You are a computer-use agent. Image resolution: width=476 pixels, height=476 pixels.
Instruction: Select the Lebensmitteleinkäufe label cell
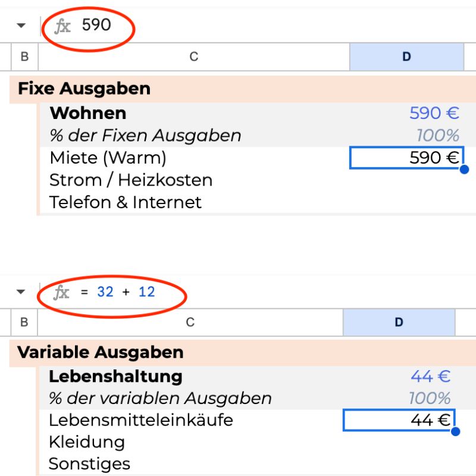[x=140, y=420]
